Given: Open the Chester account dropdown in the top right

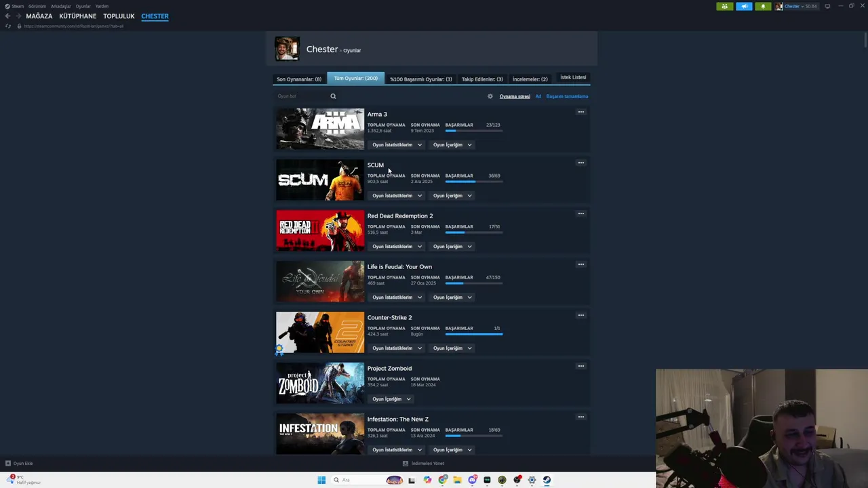Looking at the screenshot, I should [797, 6].
